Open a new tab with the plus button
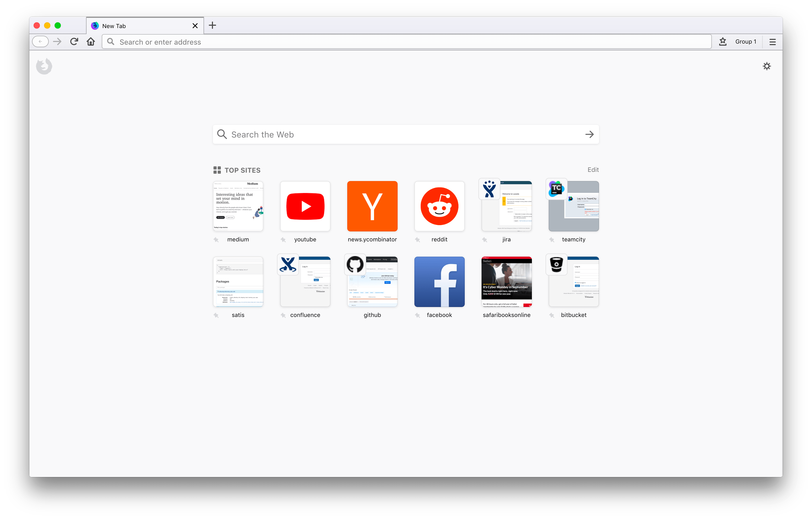This screenshot has height=519, width=812. pos(212,25)
